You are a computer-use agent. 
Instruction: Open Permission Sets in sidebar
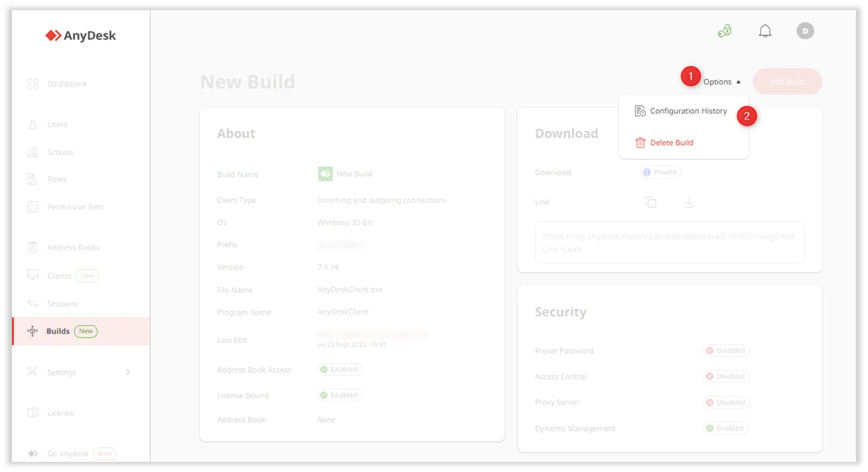(74, 207)
